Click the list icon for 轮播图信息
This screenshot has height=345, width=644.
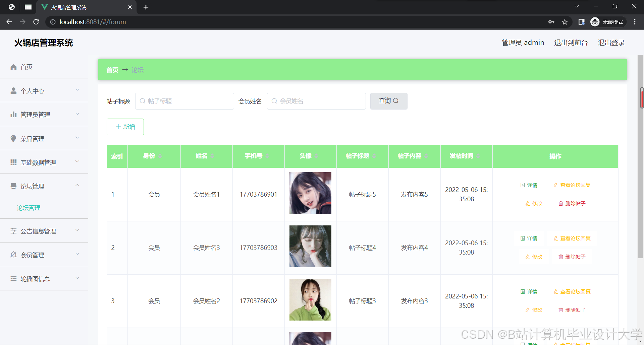[13, 278]
